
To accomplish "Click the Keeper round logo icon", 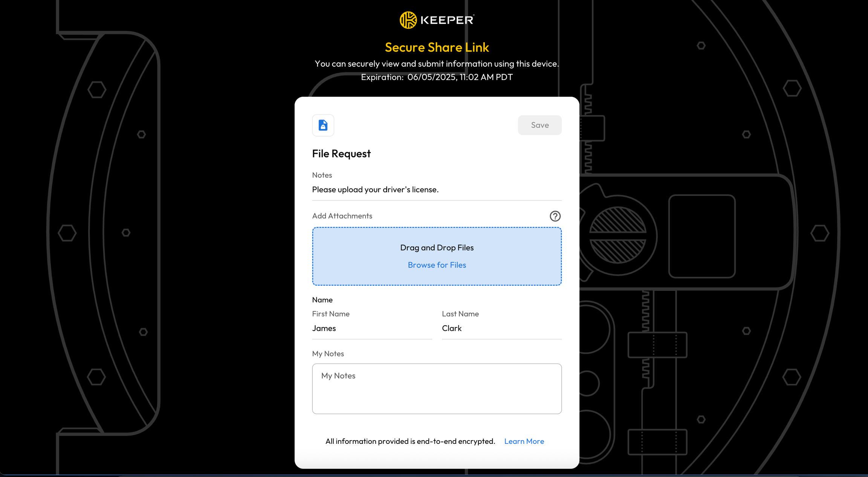I will tap(408, 20).
